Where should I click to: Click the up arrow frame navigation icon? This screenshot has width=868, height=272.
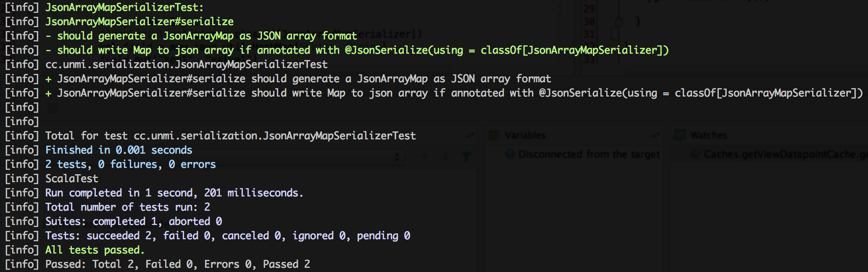[x=424, y=157]
